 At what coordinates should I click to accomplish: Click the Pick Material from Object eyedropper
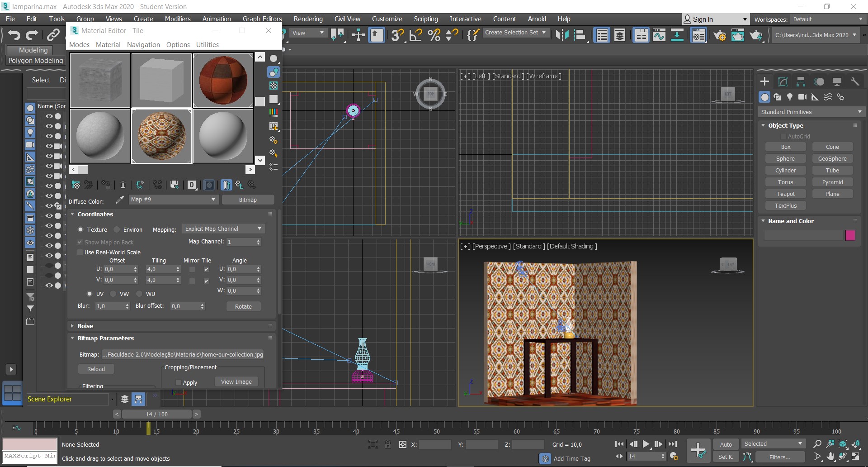tap(119, 199)
